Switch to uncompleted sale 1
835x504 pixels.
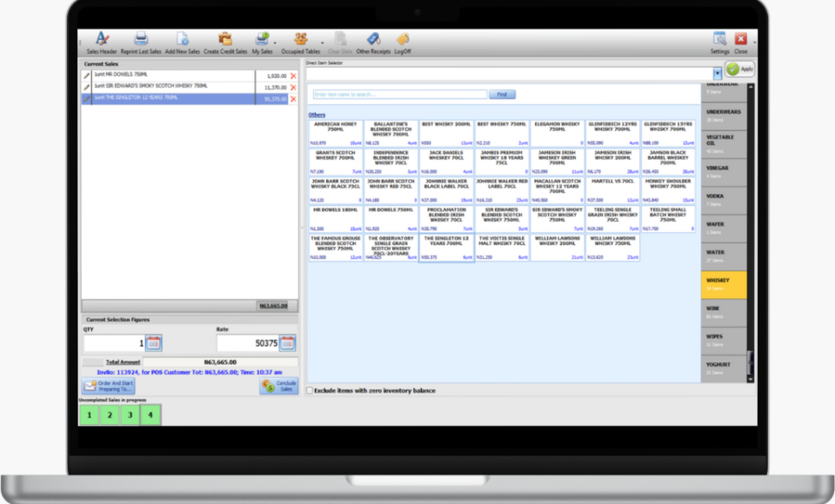(x=90, y=415)
